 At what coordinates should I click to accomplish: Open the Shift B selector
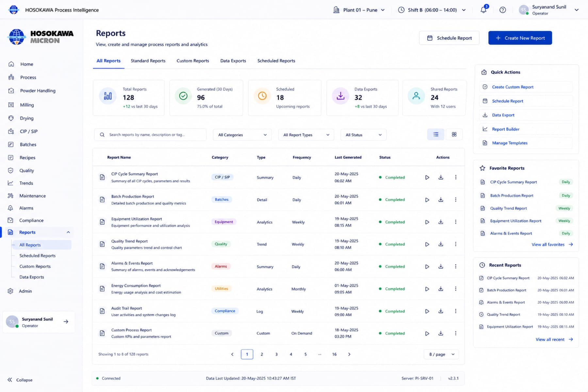432,10
